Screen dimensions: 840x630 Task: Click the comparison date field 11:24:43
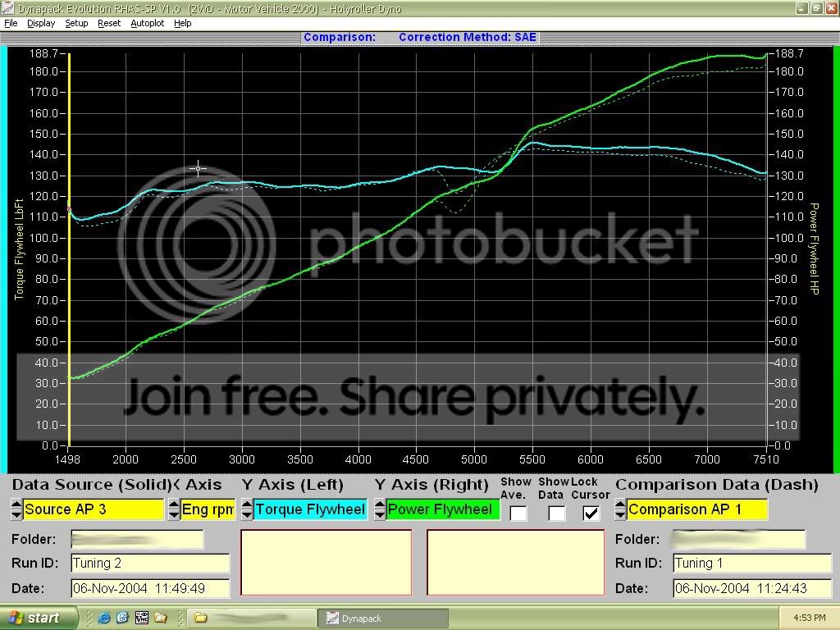click(x=752, y=588)
